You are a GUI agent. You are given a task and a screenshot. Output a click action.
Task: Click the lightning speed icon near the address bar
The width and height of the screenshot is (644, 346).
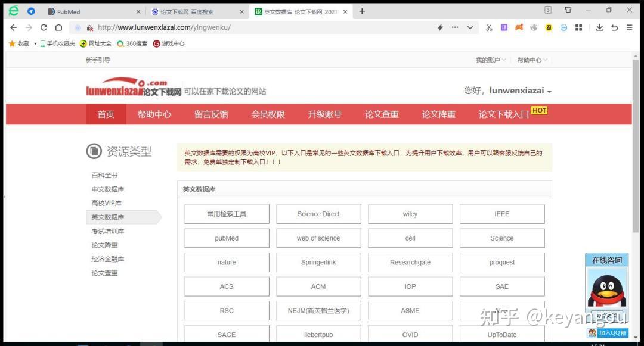(439, 27)
